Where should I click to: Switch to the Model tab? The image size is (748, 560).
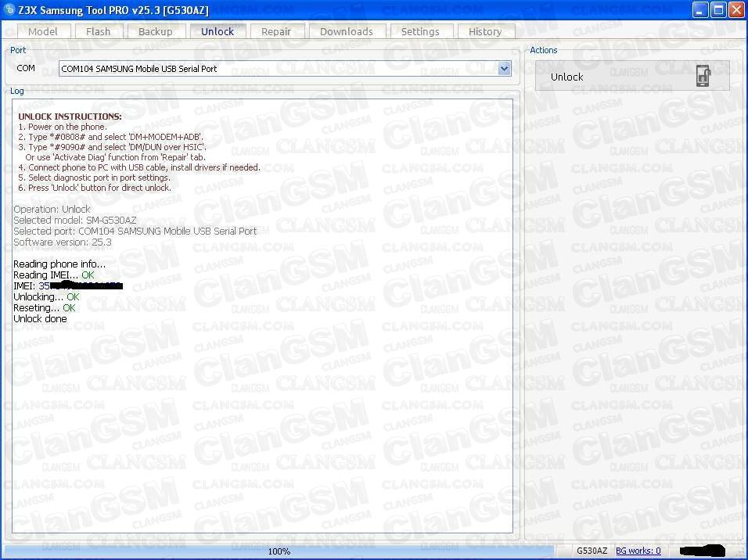point(43,31)
